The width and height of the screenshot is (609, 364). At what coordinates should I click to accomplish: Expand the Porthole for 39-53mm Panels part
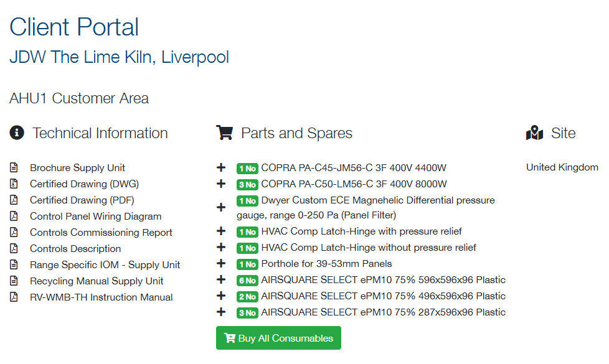[221, 264]
